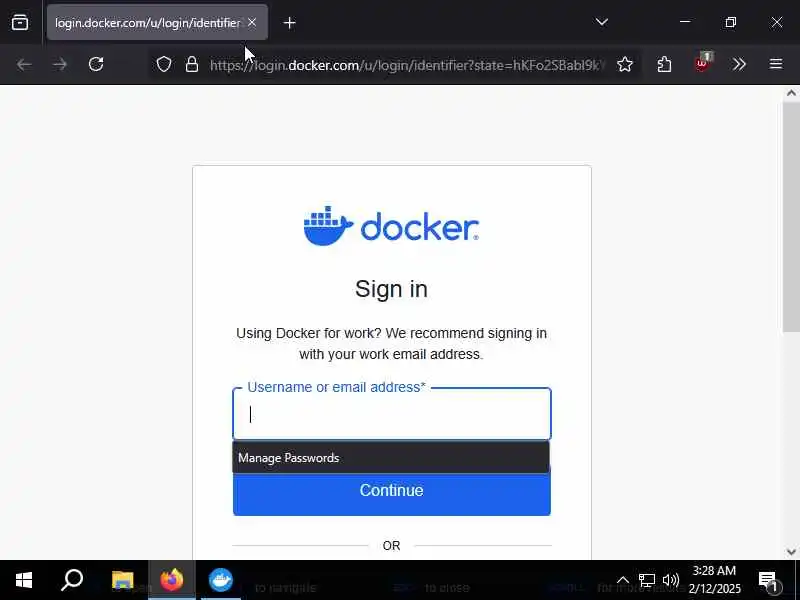
Task: Go forward one page arrow
Action: (60, 65)
